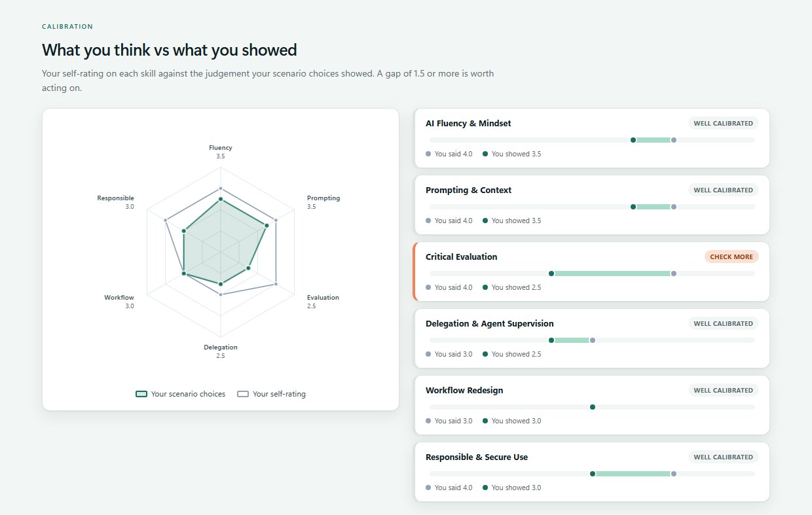
Task: Click the Prompting self-rating point on radar chart
Action: tap(276, 220)
